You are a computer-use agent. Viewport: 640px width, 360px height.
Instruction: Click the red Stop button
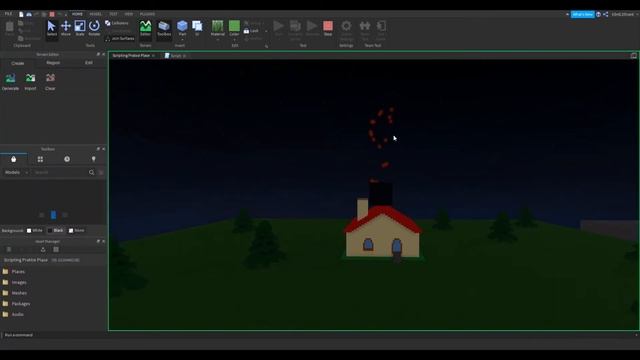click(328, 28)
